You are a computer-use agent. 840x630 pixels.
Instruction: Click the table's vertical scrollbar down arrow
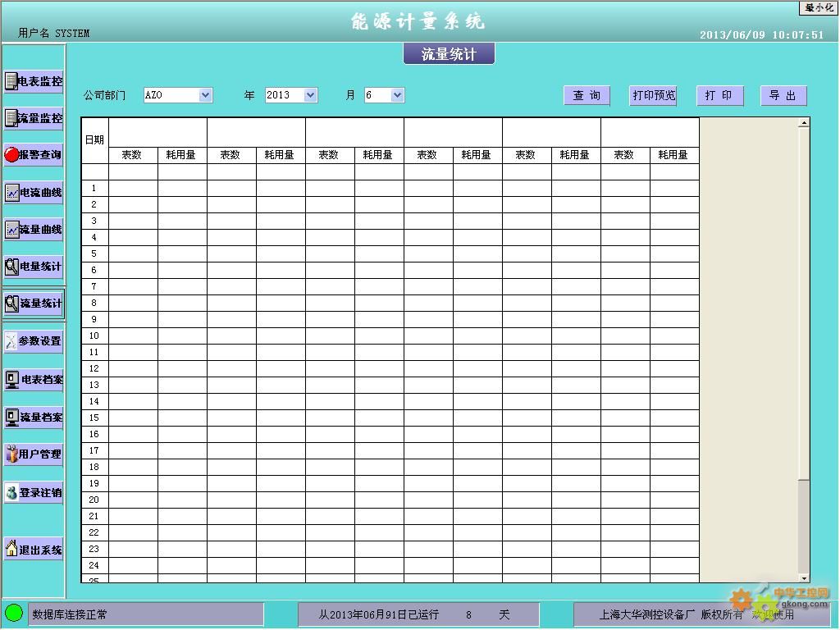click(804, 578)
